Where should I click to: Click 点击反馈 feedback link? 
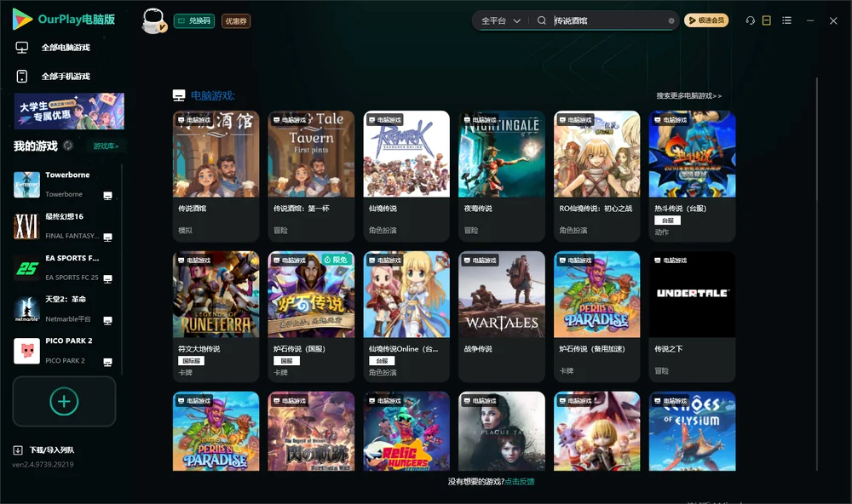pos(520,482)
